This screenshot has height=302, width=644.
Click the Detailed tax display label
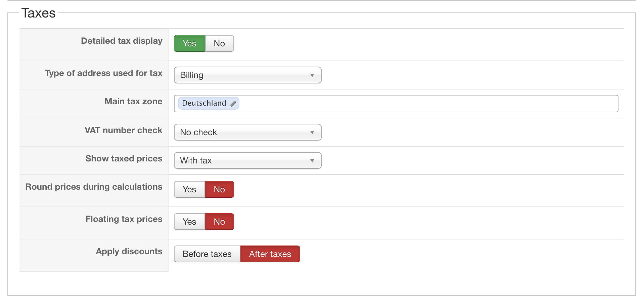pos(122,41)
